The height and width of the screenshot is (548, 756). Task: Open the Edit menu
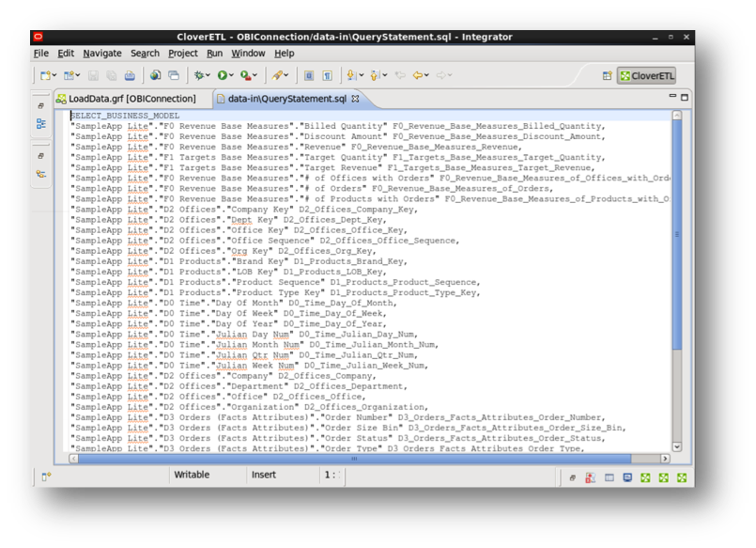(x=66, y=53)
